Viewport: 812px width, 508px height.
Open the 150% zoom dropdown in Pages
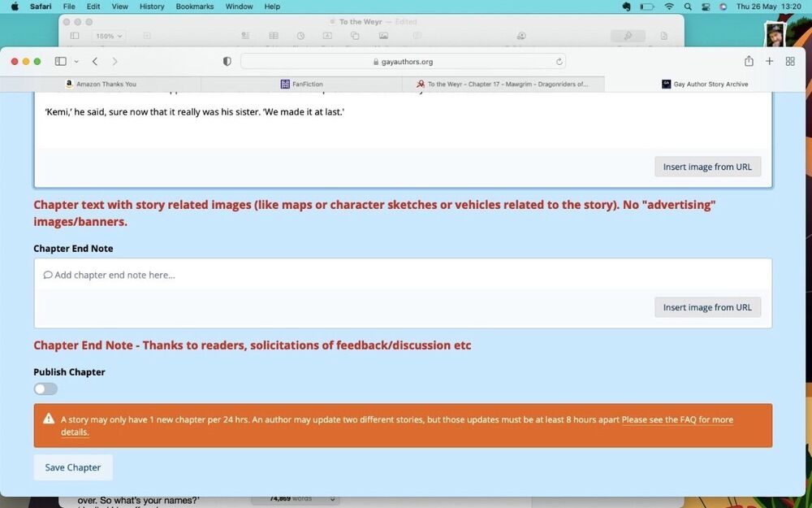(109, 36)
